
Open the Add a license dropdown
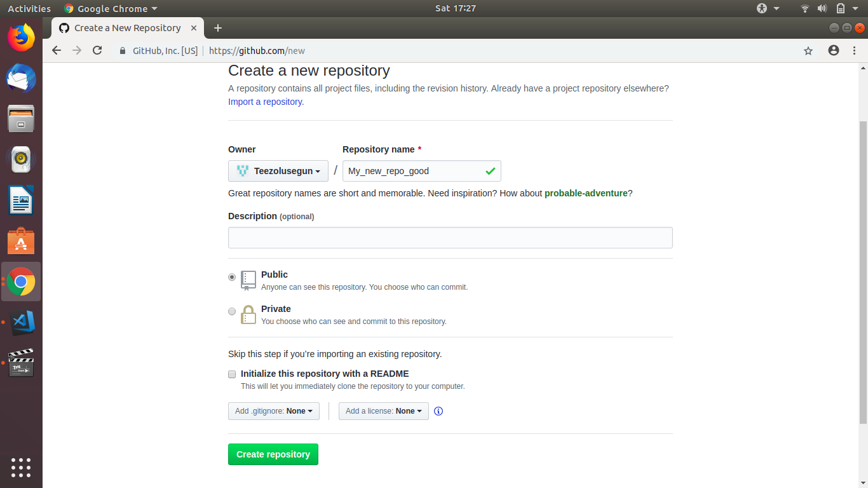pyautogui.click(x=383, y=411)
